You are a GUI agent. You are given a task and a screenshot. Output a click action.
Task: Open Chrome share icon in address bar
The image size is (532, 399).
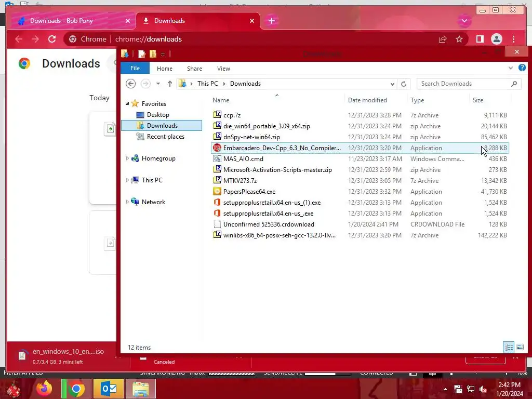[443, 39]
